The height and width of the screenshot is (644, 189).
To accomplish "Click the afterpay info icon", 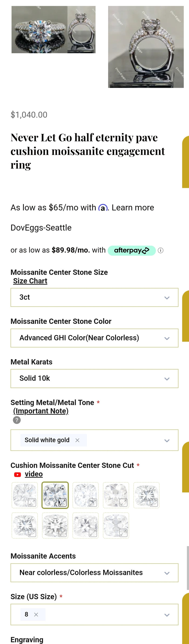I will 160,250.
